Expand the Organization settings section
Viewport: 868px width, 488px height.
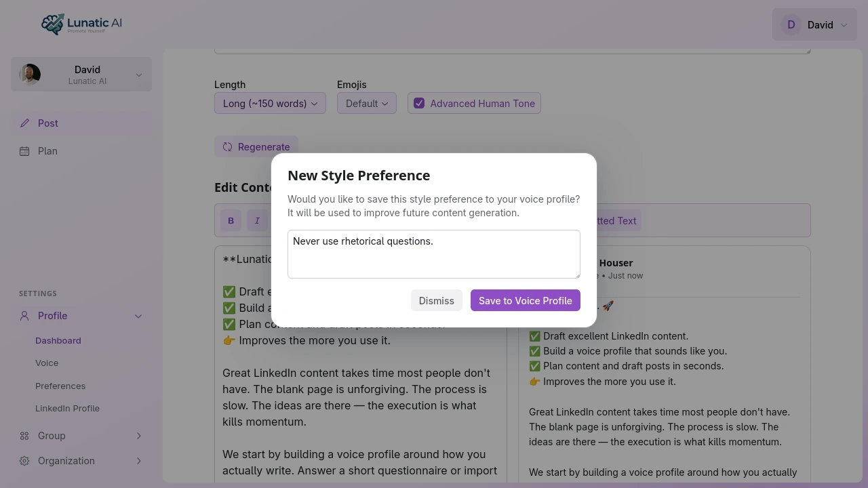(x=81, y=461)
